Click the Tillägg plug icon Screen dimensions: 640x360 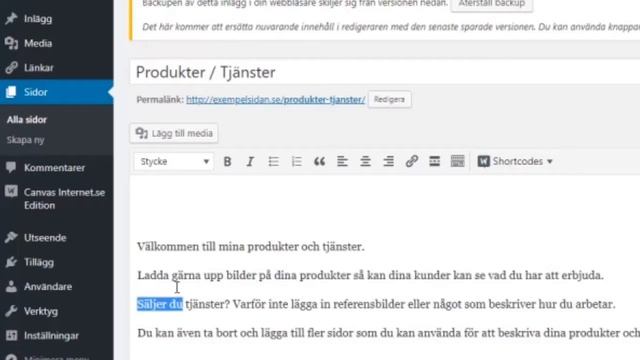point(11,262)
